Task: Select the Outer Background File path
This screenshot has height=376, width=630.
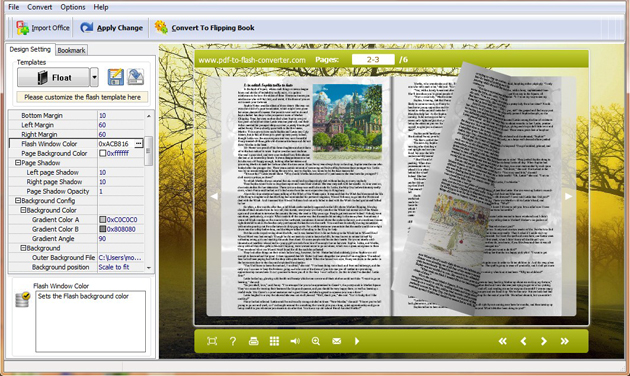Action: [x=121, y=257]
